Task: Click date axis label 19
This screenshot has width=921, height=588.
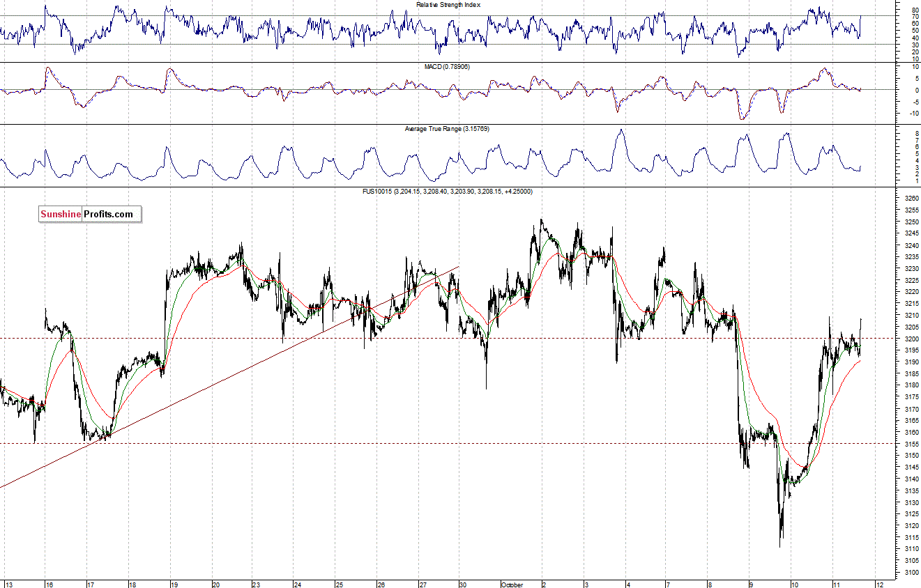Action: [174, 585]
